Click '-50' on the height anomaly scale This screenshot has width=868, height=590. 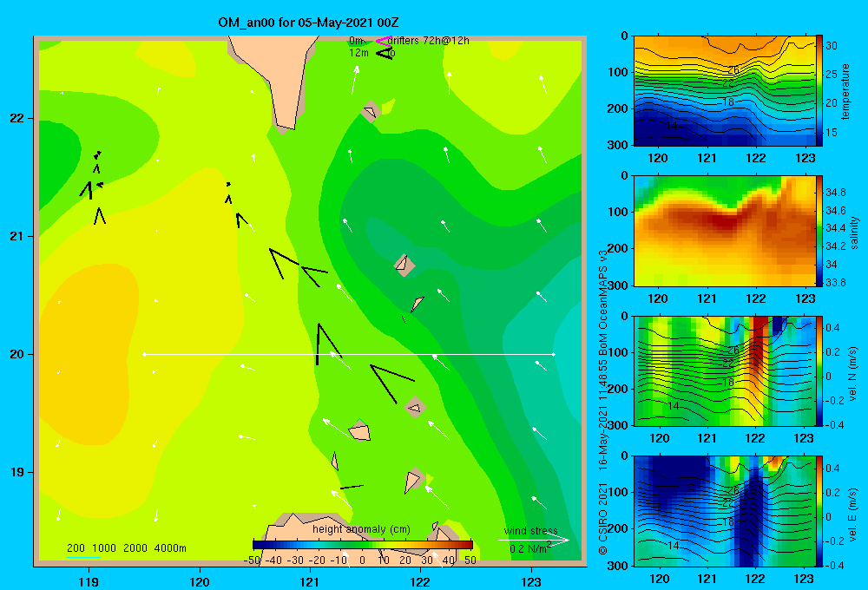pos(252,560)
